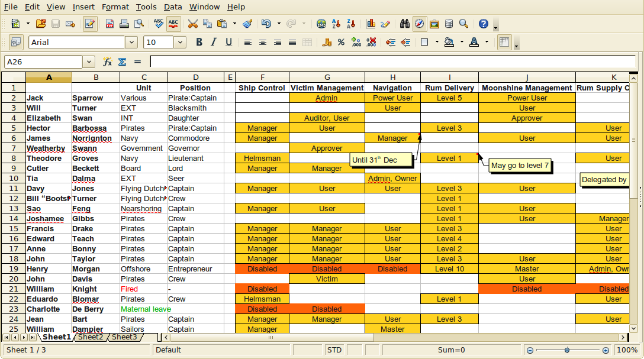Select the Format Paintbrush tool
This screenshot has height=359, width=644.
(248, 24)
